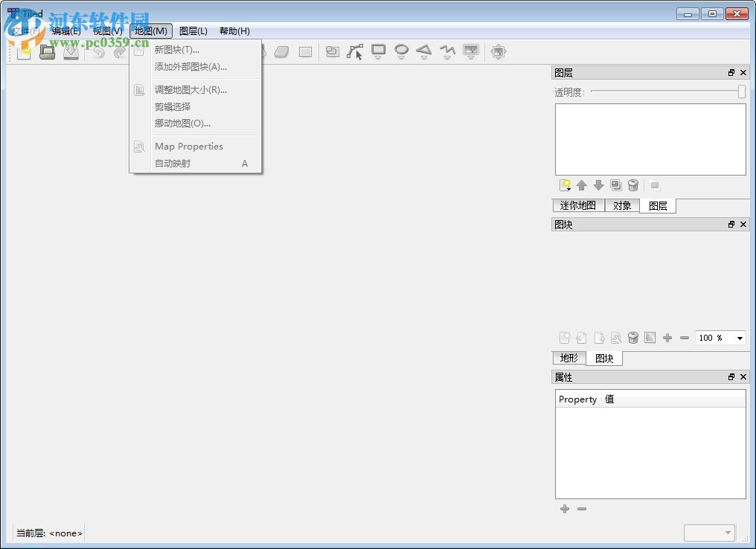The height and width of the screenshot is (549, 756).
Task: Float the 图层 dock panel
Action: [x=731, y=73]
